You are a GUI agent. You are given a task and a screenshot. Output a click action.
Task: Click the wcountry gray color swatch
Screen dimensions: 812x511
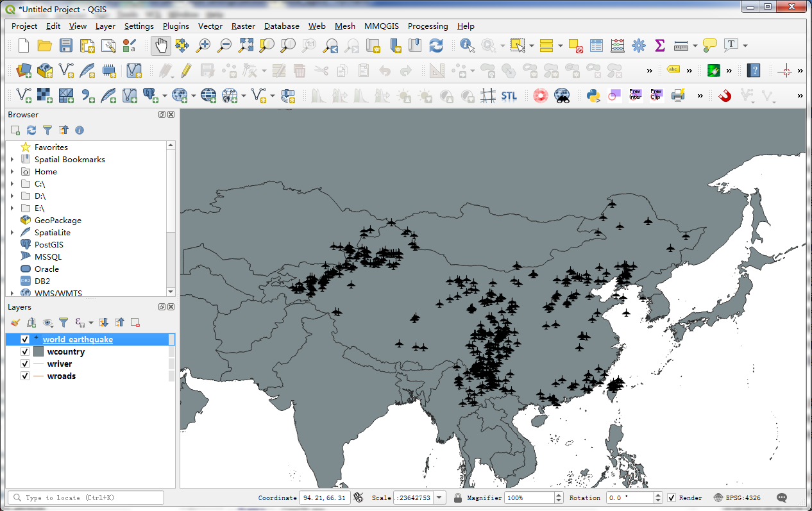tap(38, 351)
